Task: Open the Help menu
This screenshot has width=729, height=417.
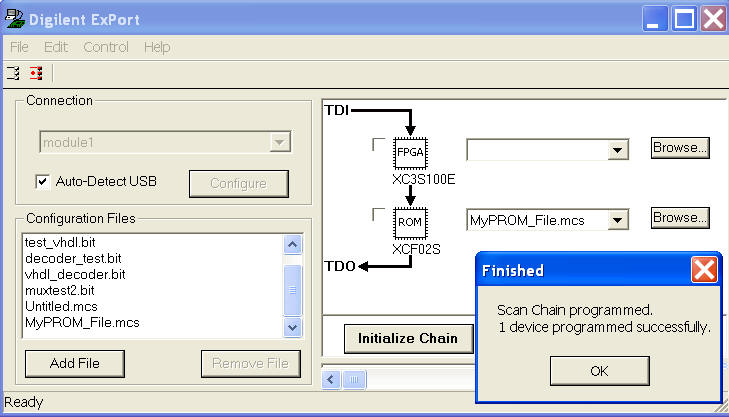Action: click(157, 47)
